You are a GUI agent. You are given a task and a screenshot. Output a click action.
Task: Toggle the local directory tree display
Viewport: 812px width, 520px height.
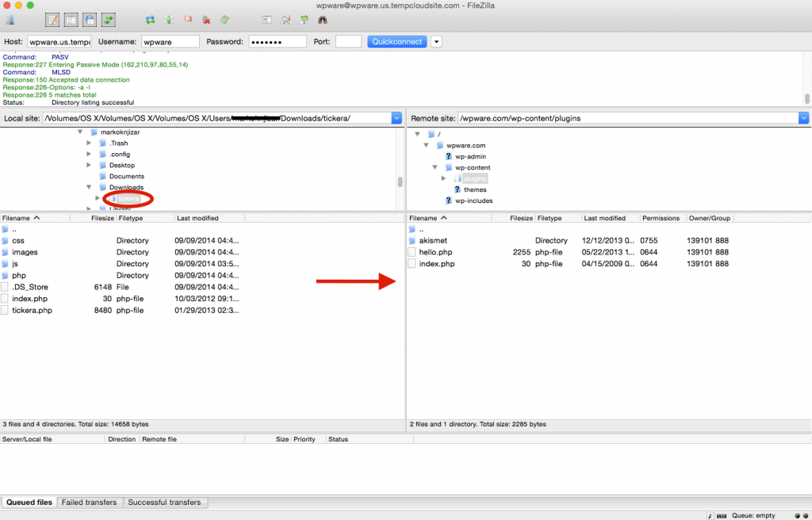(71, 20)
